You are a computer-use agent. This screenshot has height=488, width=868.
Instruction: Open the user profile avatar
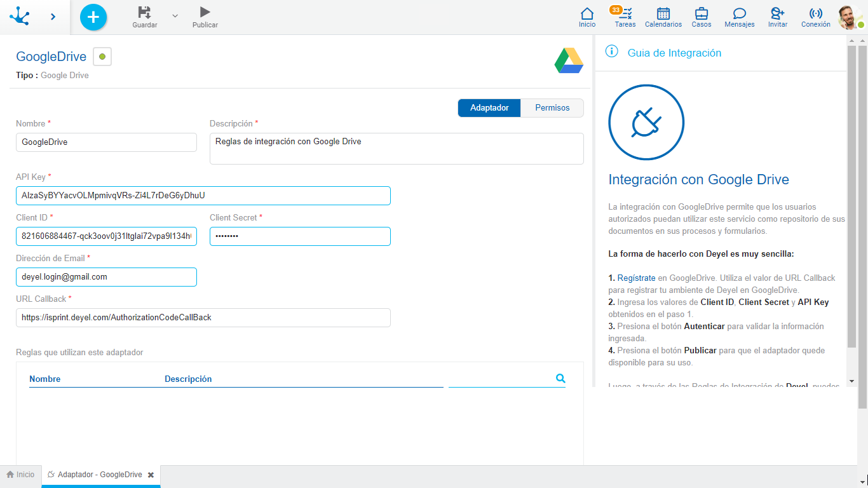click(x=850, y=17)
